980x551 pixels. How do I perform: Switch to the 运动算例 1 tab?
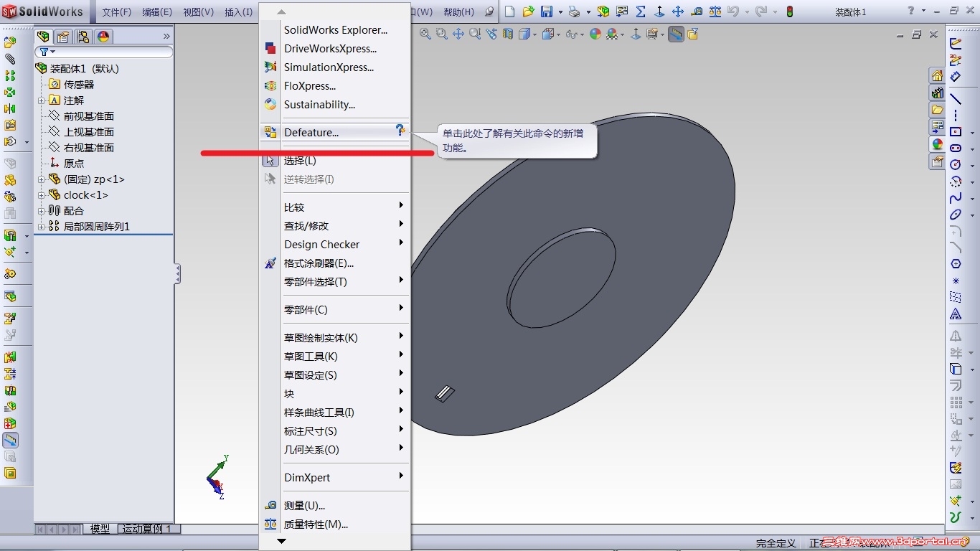point(149,529)
